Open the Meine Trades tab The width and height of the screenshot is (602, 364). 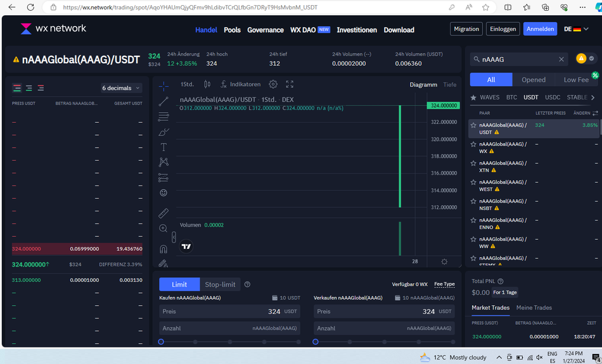(x=534, y=308)
